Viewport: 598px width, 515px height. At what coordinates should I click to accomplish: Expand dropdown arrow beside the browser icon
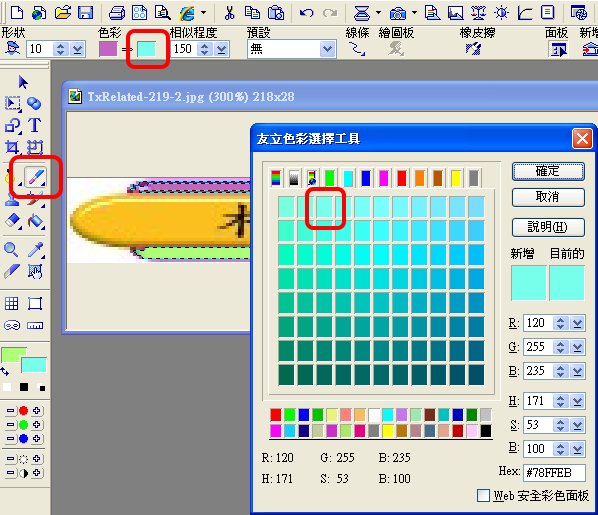tap(204, 13)
